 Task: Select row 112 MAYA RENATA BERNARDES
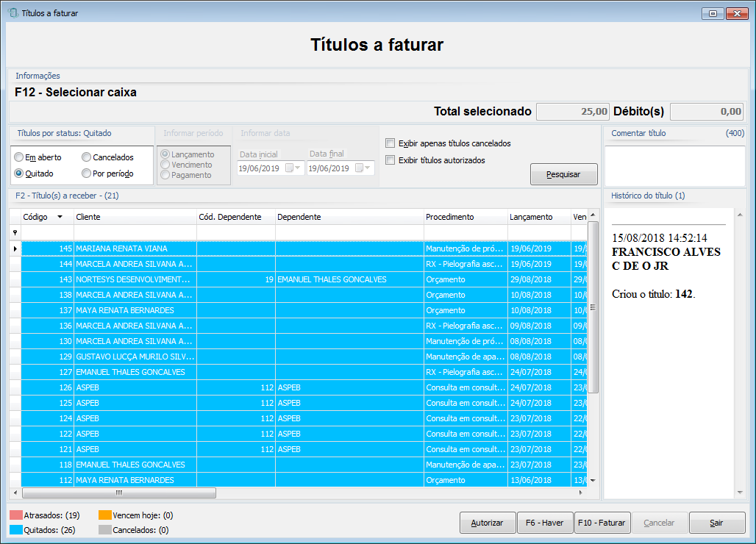(304, 480)
